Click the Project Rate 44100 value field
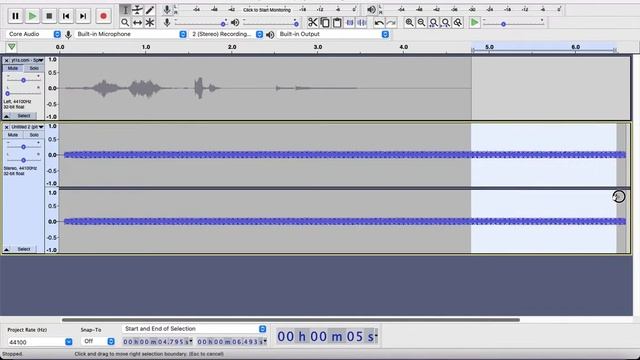Viewport: 640px width, 360px height. (x=36, y=342)
